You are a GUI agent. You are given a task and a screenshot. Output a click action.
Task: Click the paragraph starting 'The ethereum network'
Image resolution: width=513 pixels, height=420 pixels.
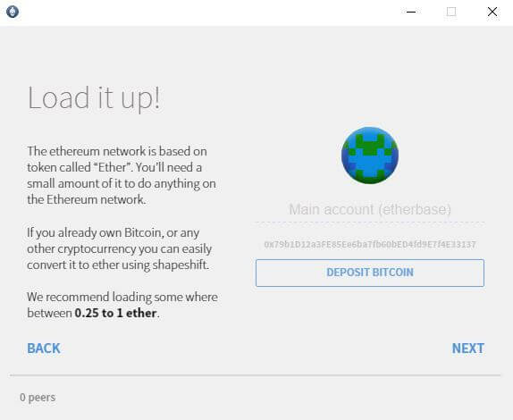(x=122, y=175)
